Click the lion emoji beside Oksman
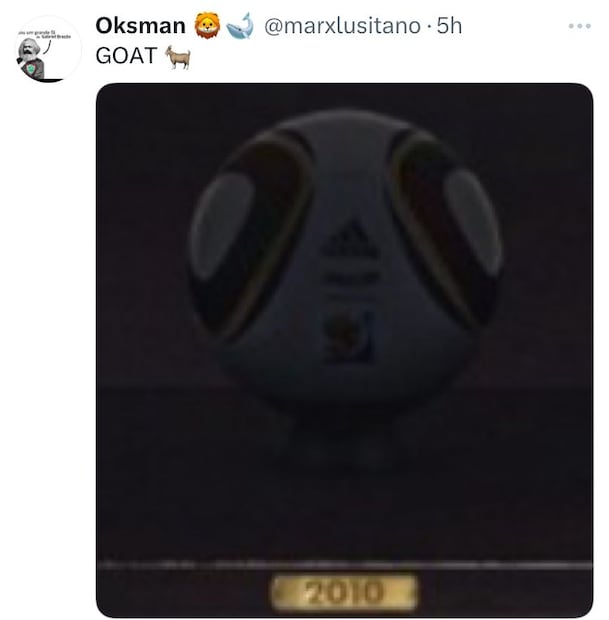Image resolution: width=609 pixels, height=620 pixels. coord(207,25)
